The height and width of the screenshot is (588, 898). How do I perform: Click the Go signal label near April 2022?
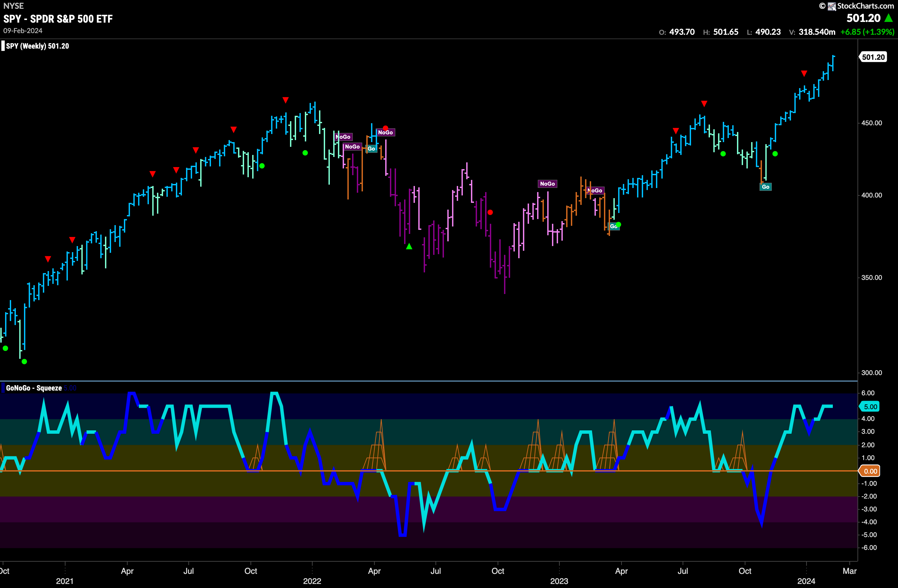click(371, 149)
